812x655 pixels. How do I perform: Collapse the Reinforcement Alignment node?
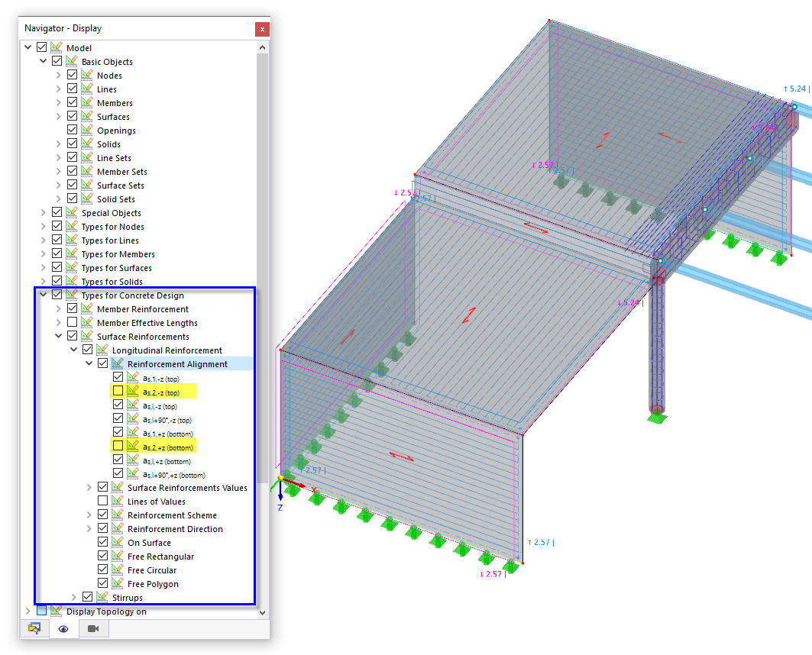(89, 363)
